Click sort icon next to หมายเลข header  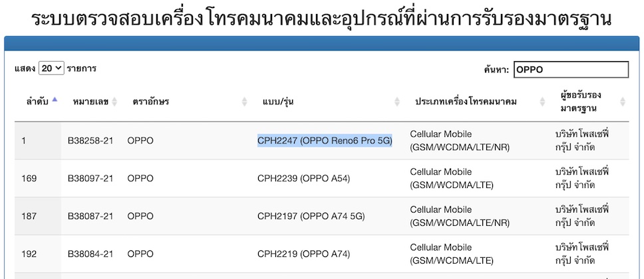coord(114,102)
